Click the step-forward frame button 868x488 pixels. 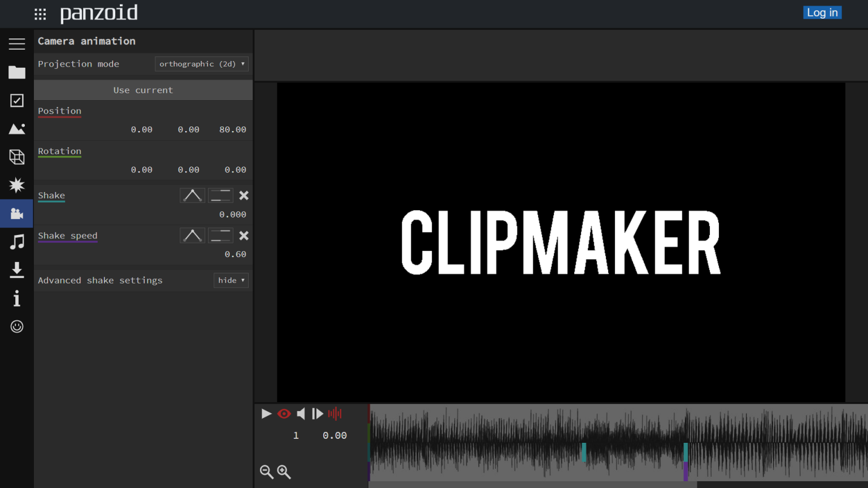[x=318, y=414]
